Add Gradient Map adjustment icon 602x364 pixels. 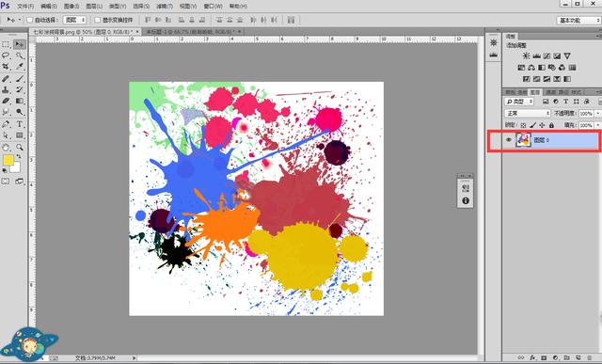[567, 79]
